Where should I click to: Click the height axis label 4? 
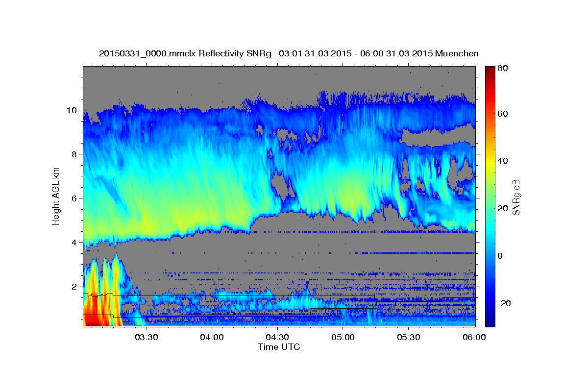coord(74,243)
